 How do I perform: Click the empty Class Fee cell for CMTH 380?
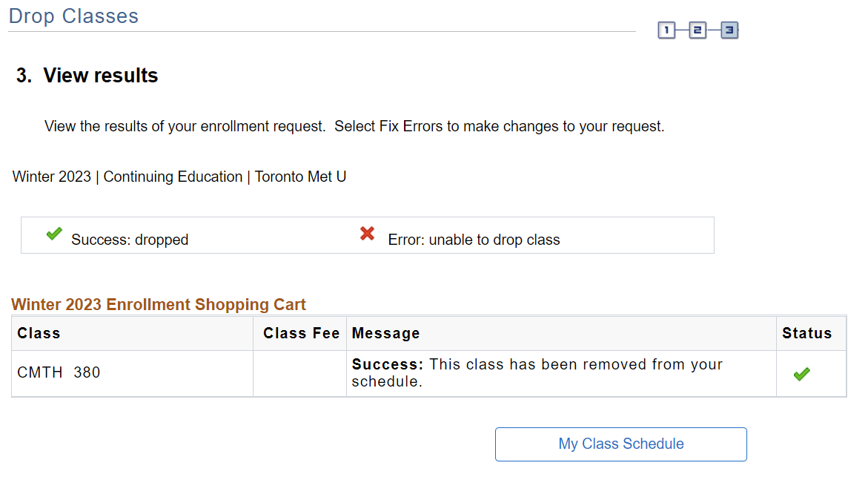pyautogui.click(x=299, y=373)
